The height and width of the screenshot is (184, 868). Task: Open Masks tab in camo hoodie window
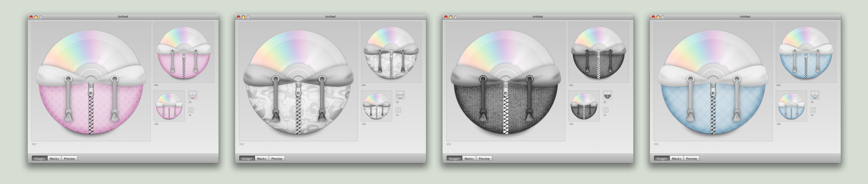tap(262, 158)
